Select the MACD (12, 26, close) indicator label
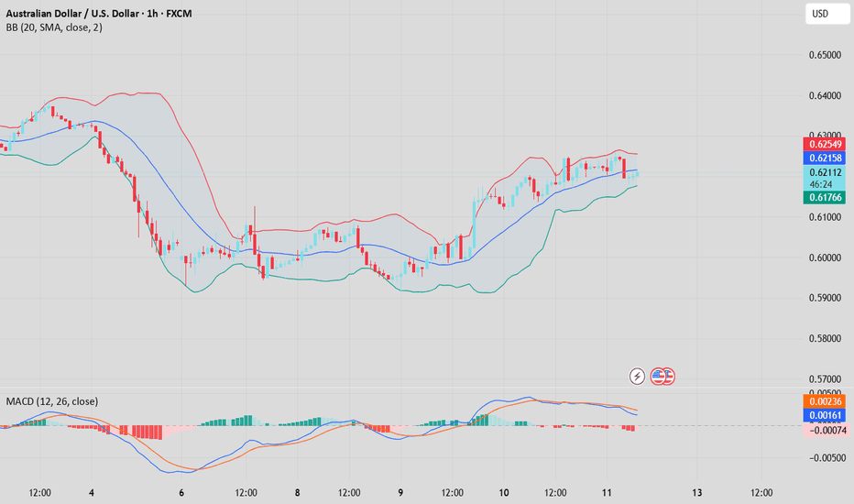 [x=52, y=401]
